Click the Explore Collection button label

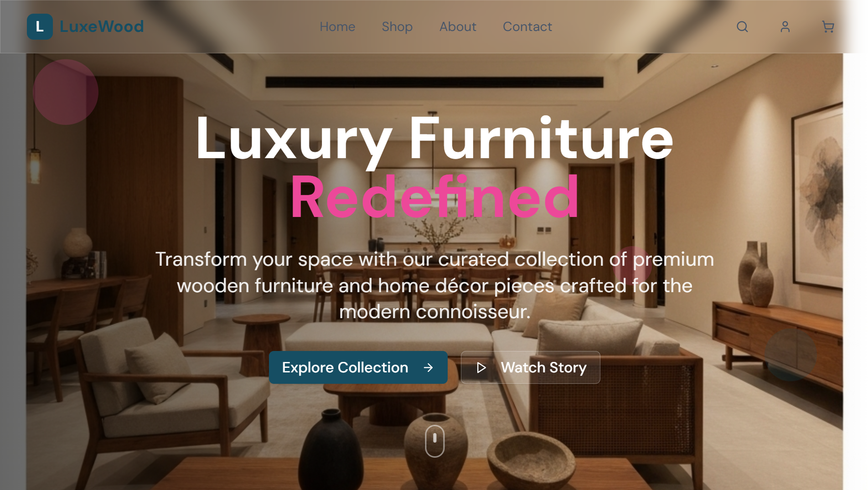click(x=345, y=368)
